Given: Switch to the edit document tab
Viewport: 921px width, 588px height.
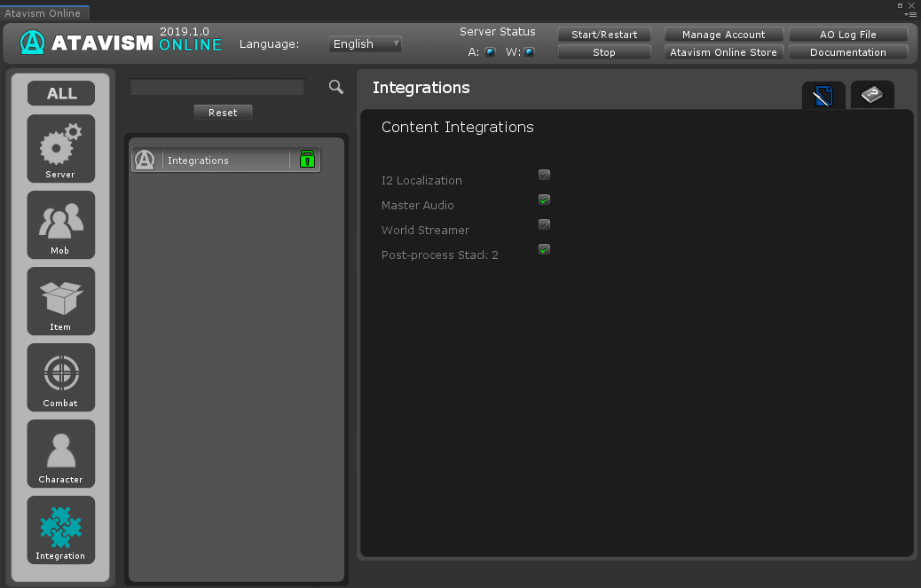Looking at the screenshot, I should (x=823, y=96).
